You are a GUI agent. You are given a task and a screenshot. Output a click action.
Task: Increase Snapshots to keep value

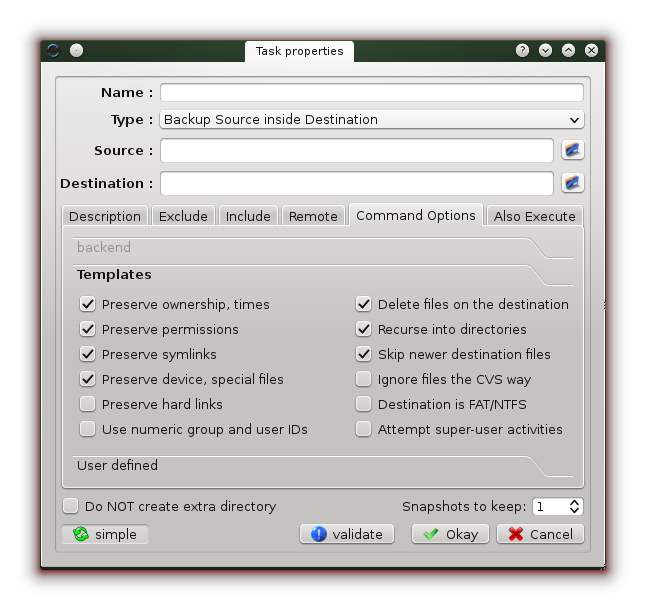[574, 502]
